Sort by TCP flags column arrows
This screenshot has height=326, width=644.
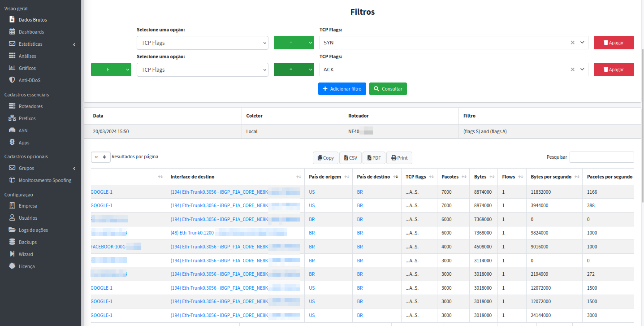[432, 177]
